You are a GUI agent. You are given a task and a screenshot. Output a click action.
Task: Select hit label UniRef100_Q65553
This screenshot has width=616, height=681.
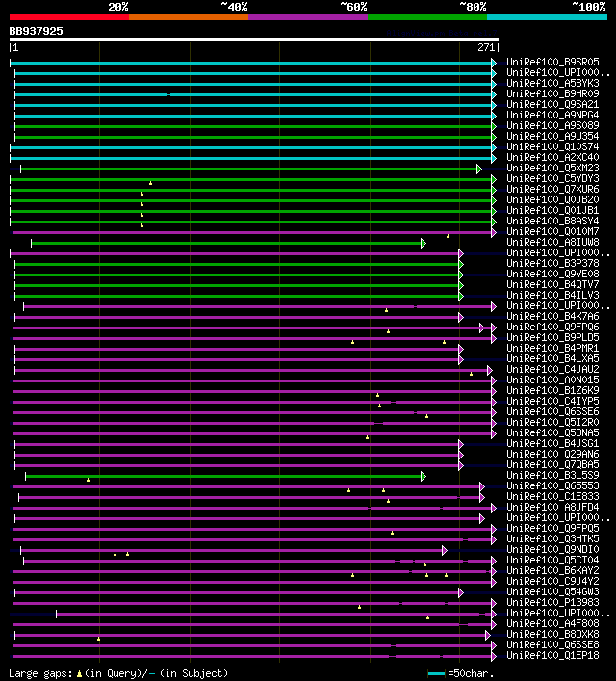tap(552, 486)
